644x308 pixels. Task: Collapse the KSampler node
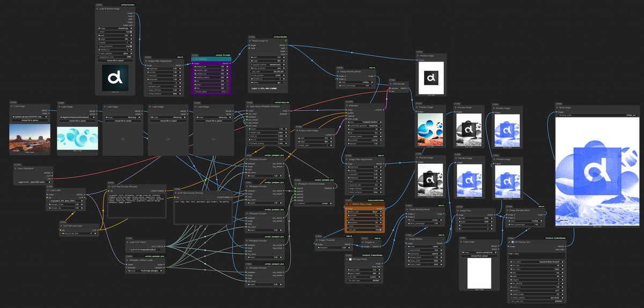click(346, 106)
